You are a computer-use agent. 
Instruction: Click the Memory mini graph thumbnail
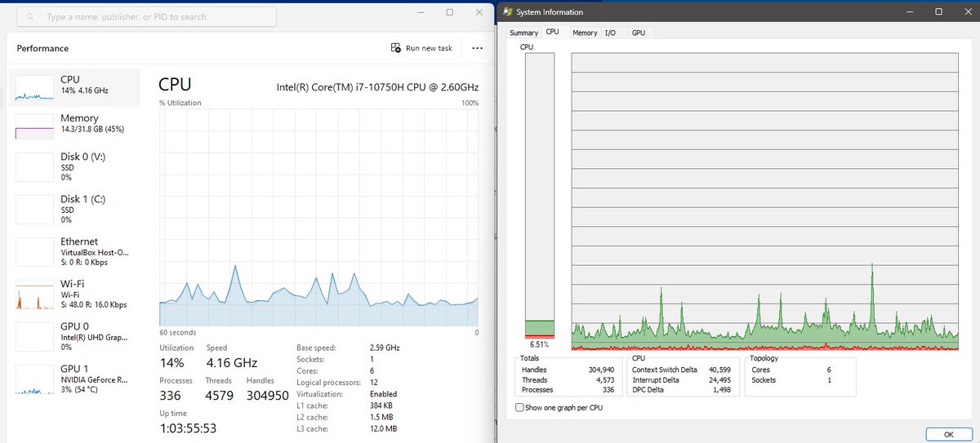(34, 126)
